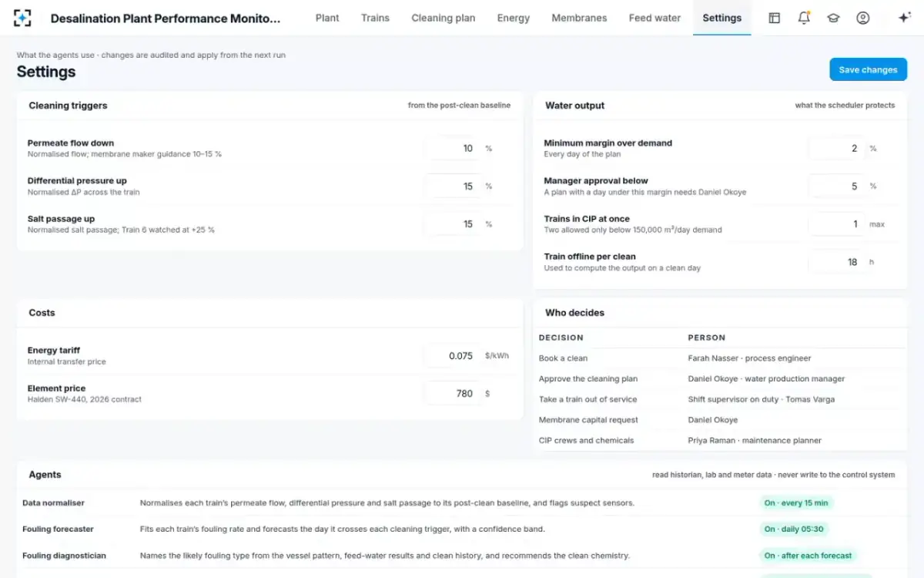Screen dimensions: 924x578
Task: Click the Cleaning triggers heading
Action: coord(68,106)
